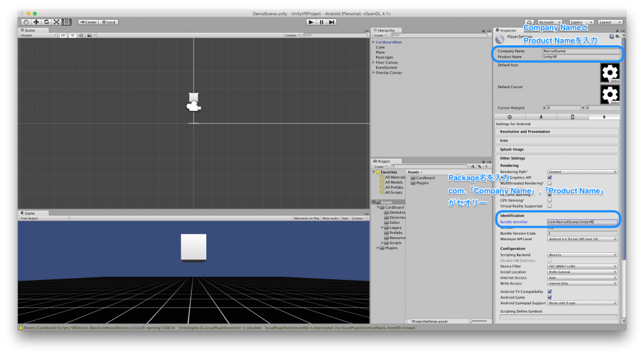Enable Virtual Reality Supported checkbox
Viewport: 644px width, 356px height.
pos(550,206)
